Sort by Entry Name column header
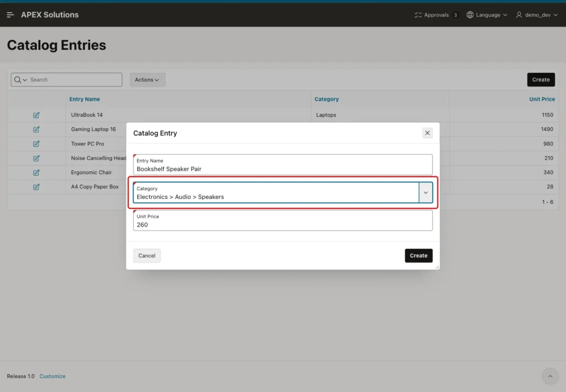The image size is (566, 392). coord(85,100)
